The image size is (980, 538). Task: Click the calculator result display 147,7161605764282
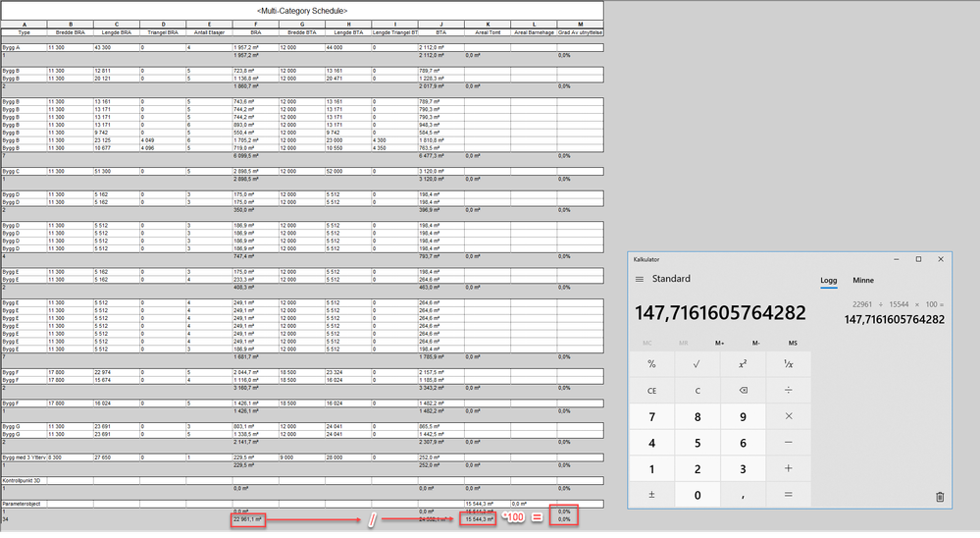click(721, 312)
